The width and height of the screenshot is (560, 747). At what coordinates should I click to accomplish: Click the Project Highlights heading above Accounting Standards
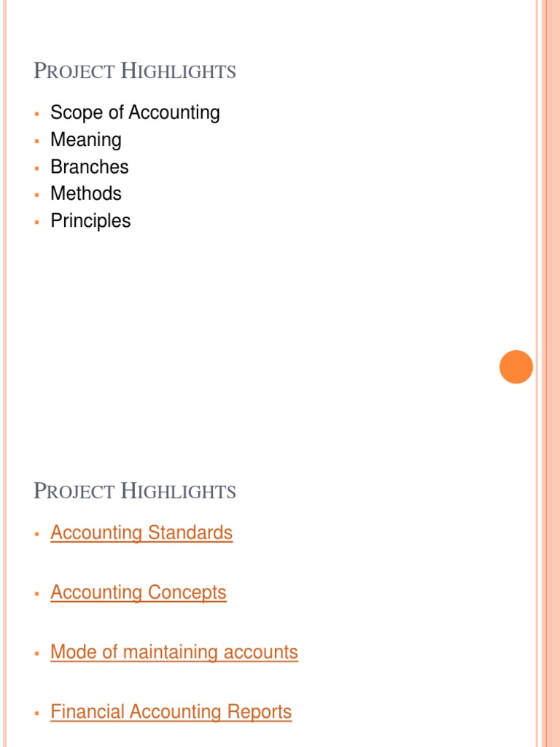click(x=135, y=491)
